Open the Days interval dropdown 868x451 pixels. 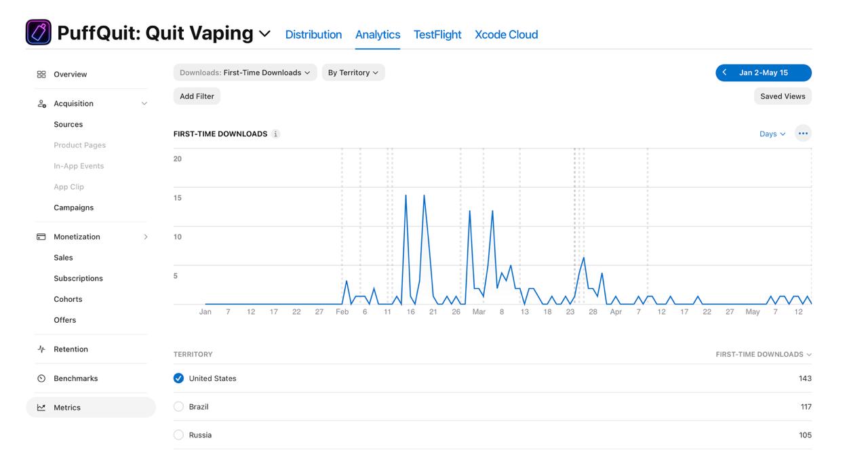(772, 134)
